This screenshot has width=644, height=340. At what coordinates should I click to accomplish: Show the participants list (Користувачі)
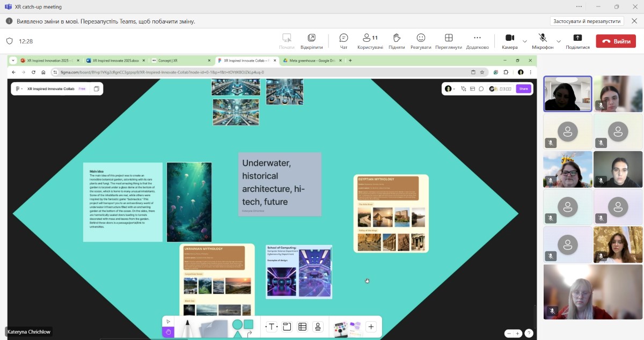point(370,41)
